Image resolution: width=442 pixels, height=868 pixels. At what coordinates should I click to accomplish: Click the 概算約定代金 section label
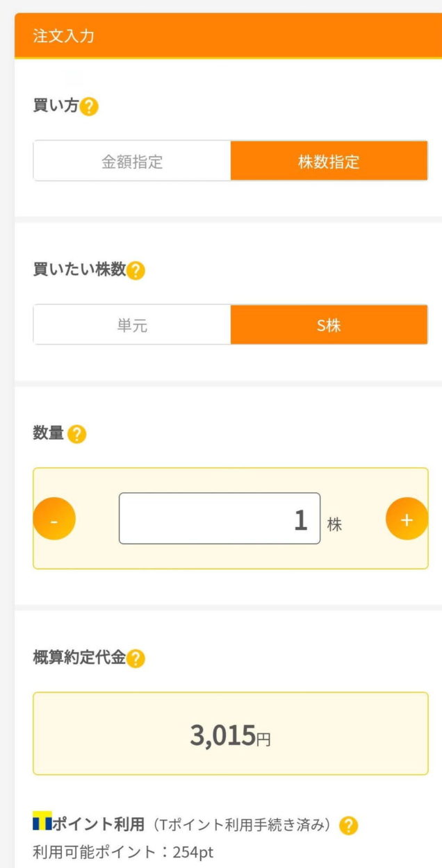[x=79, y=658]
